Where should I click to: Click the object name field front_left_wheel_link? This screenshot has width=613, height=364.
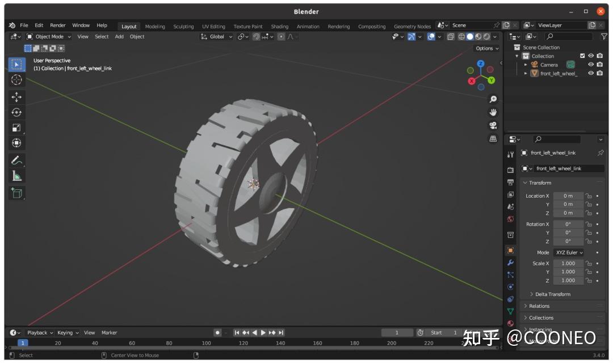pyautogui.click(x=570, y=168)
